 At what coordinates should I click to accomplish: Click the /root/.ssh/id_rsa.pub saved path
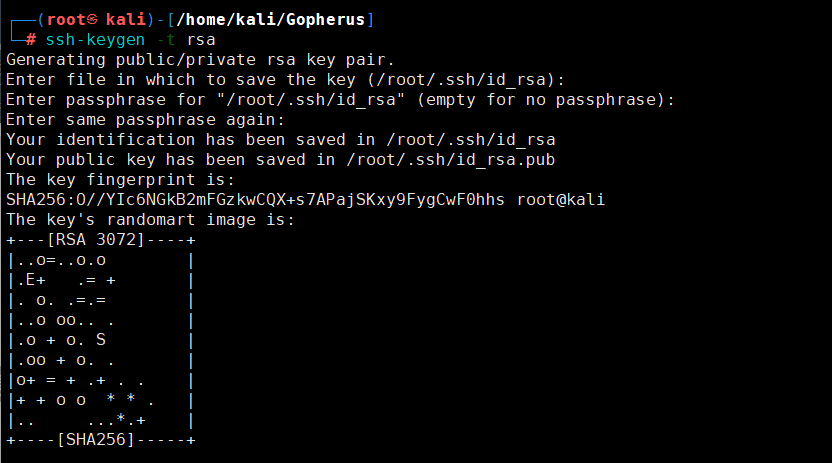[x=450, y=160]
